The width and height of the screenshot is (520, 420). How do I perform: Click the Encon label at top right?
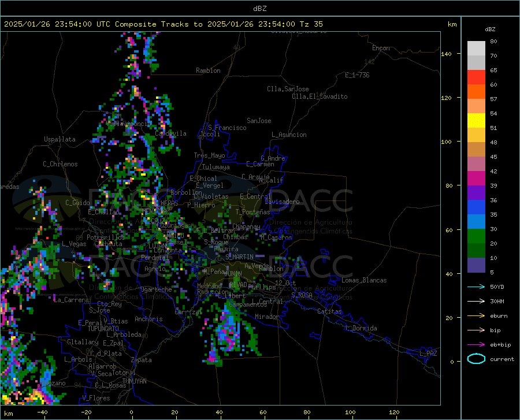(381, 48)
